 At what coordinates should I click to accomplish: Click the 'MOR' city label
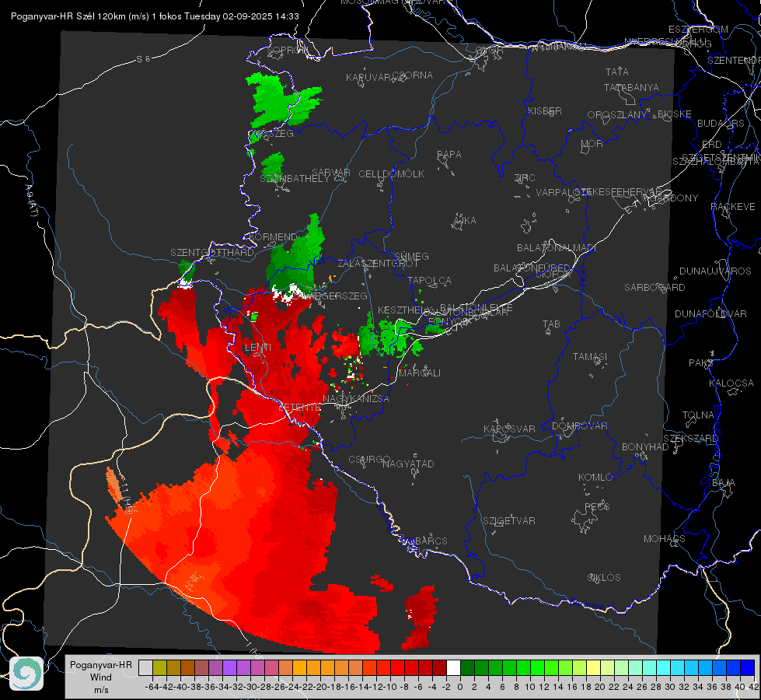pos(592,143)
